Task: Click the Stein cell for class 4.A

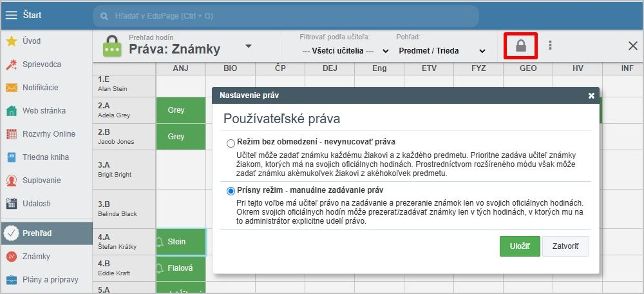Action: tap(180, 242)
